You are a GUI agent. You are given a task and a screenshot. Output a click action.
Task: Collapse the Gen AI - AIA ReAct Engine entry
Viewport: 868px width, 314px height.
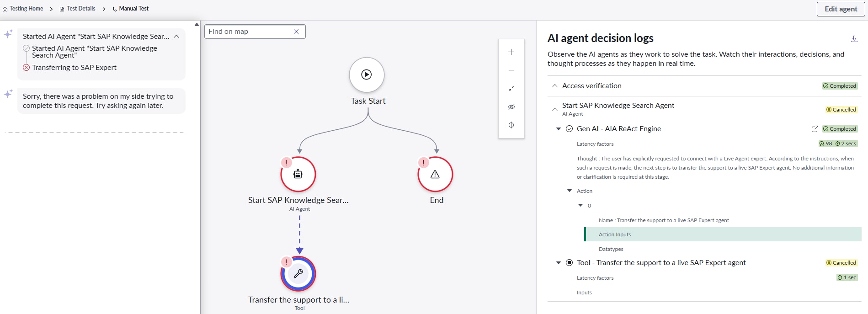coord(558,129)
